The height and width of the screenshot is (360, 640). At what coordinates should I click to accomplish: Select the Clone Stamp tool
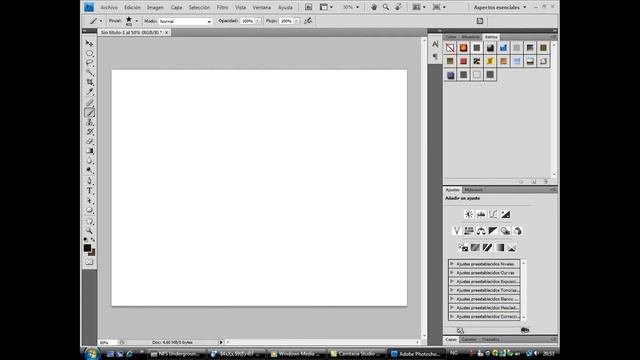coord(89,122)
